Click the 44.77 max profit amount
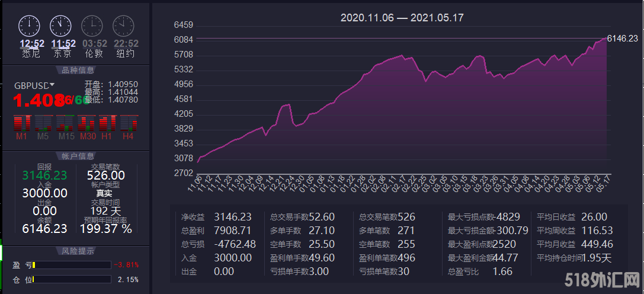The width and height of the screenshot is (644, 294). (505, 258)
